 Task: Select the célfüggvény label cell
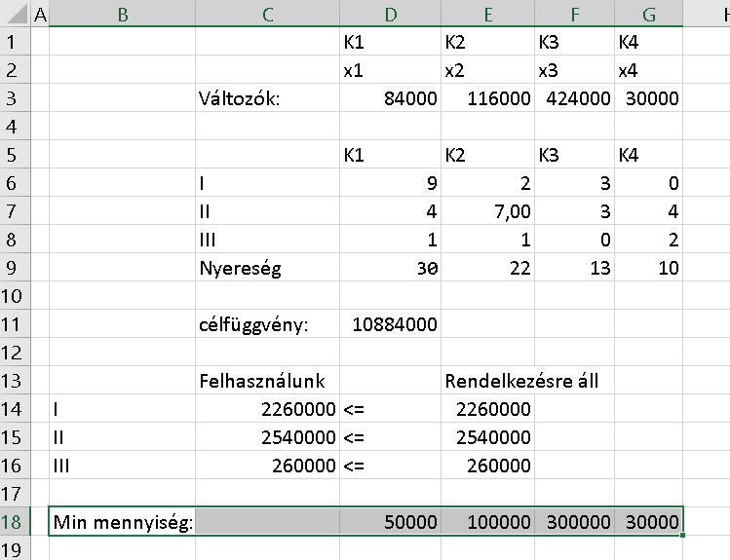click(268, 324)
